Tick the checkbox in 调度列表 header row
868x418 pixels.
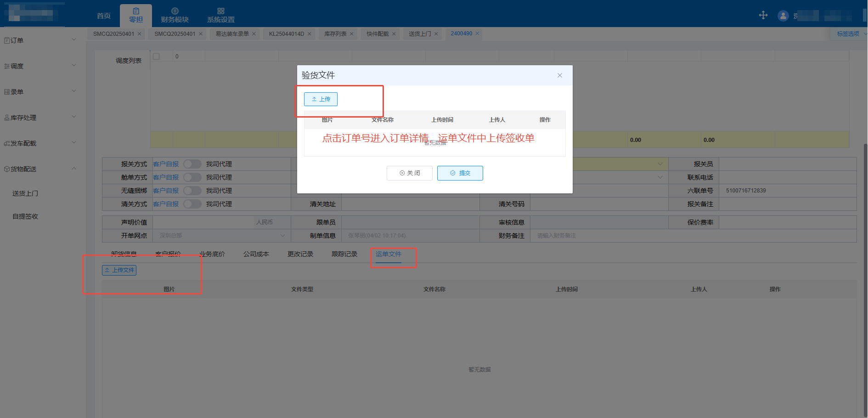pos(157,56)
